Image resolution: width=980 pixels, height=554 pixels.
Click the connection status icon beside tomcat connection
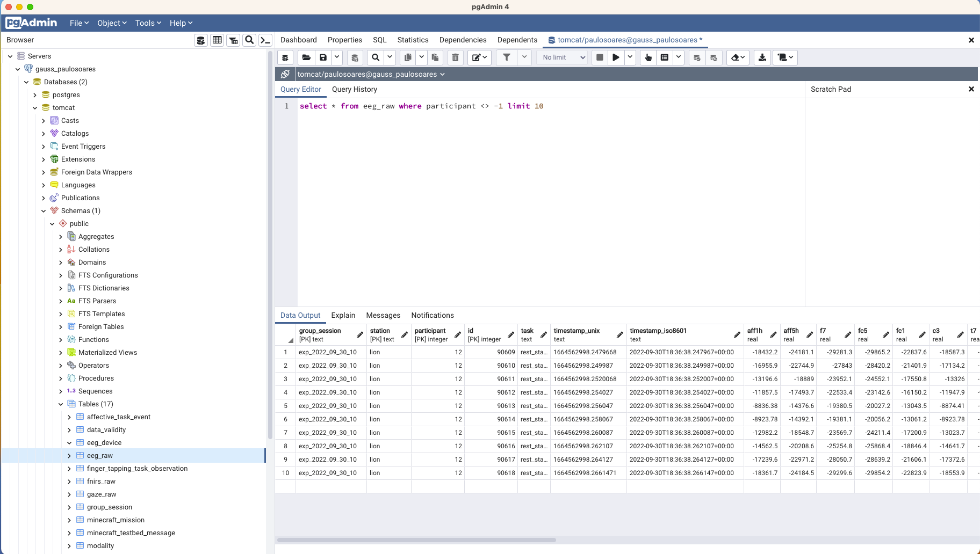click(x=285, y=74)
